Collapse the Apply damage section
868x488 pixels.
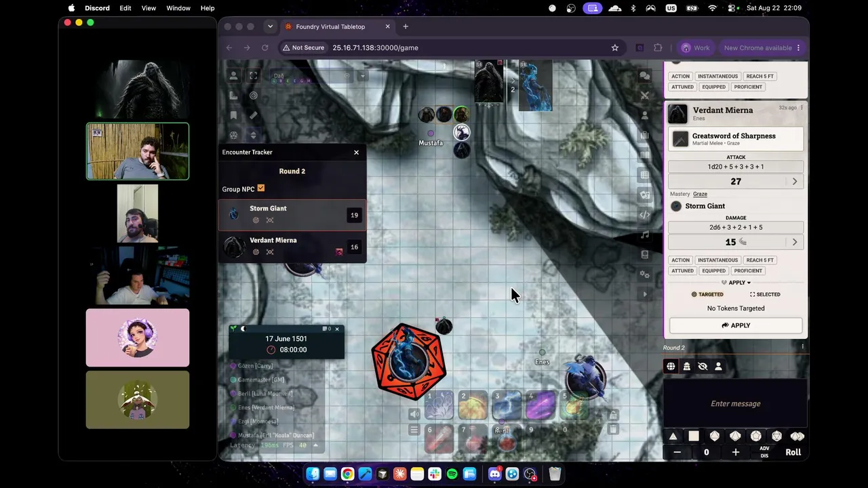736,283
